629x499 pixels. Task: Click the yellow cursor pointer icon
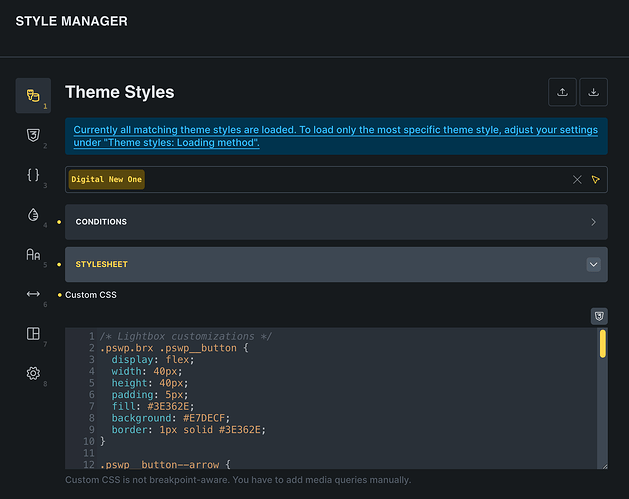pyautogui.click(x=596, y=179)
